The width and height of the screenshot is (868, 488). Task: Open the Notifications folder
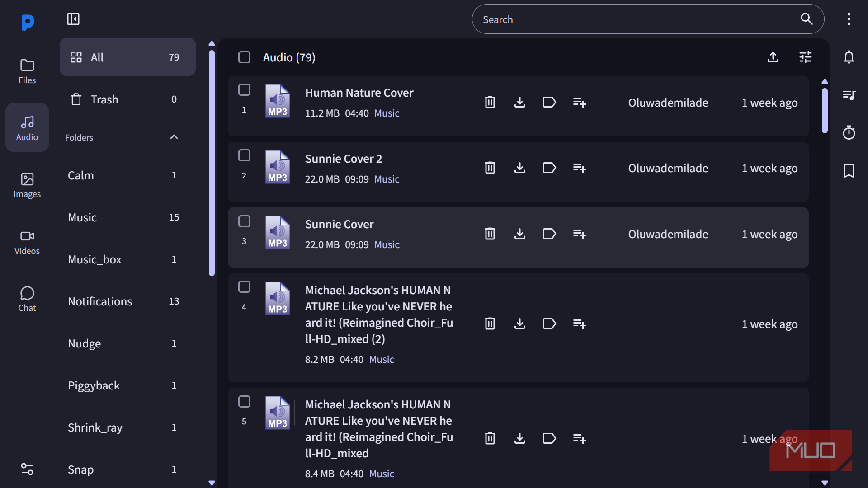click(127, 301)
